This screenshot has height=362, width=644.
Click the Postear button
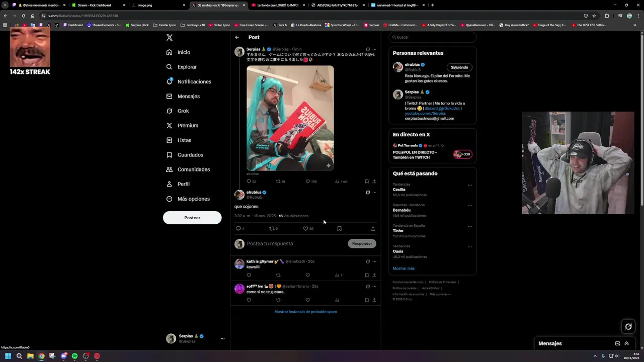tap(192, 218)
